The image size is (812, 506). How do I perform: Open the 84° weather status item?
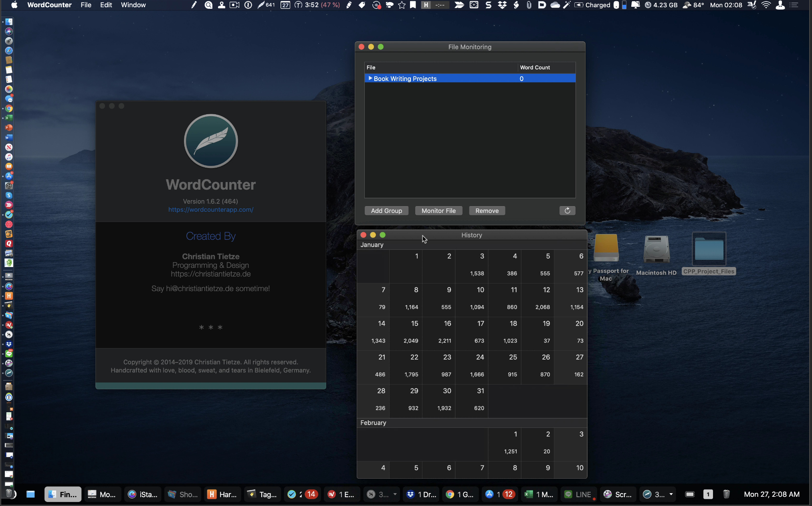click(693, 5)
